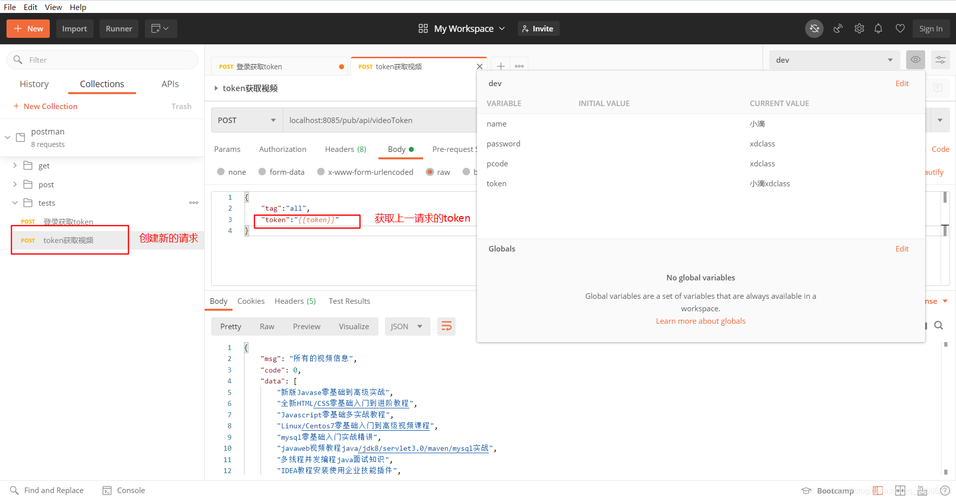Open the File menu
Viewport: 956px width, 500px height.
tap(10, 7)
